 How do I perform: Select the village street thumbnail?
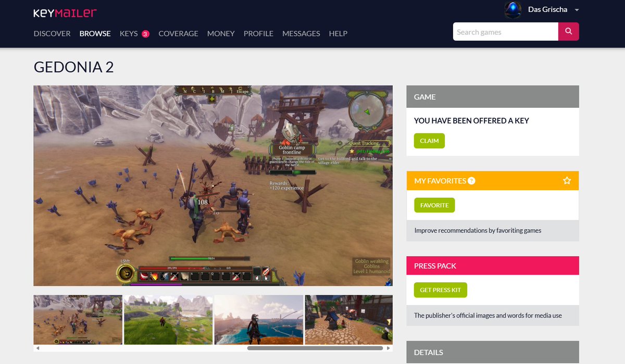click(348, 320)
